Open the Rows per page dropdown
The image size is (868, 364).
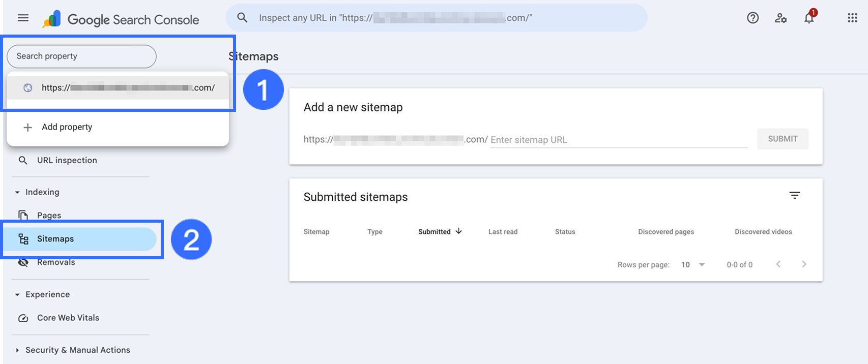pos(693,265)
